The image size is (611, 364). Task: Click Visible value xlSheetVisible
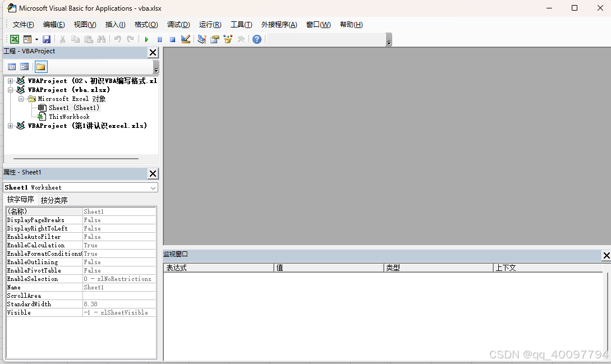click(x=120, y=312)
